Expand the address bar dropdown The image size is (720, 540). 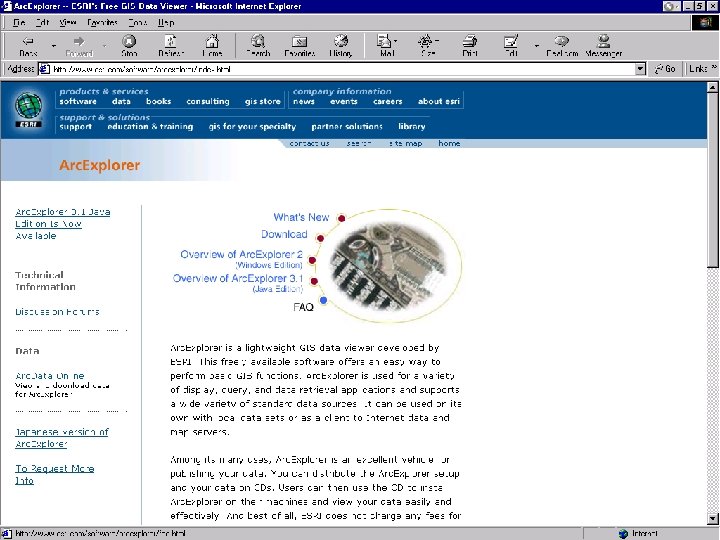click(x=640, y=69)
